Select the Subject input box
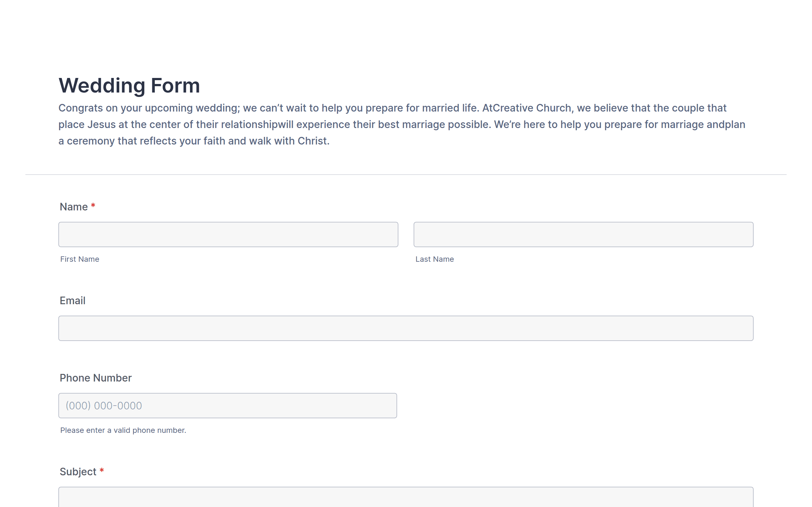This screenshot has height=507, width=812. click(406, 497)
